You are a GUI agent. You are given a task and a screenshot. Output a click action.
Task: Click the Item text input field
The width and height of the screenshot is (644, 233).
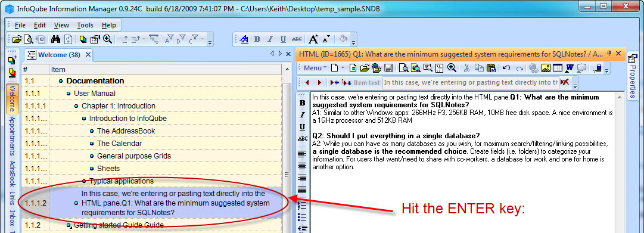coord(471,82)
